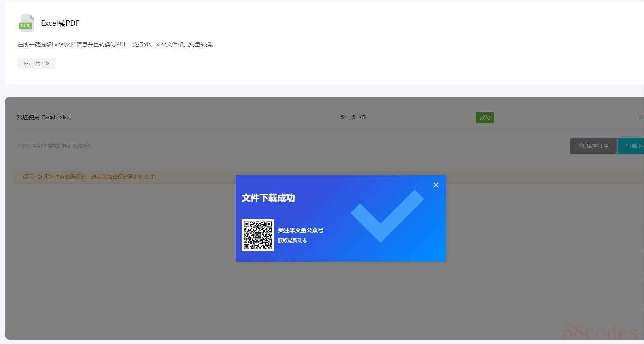Click the QR code in the popup
The width and height of the screenshot is (644, 344).
(257, 235)
